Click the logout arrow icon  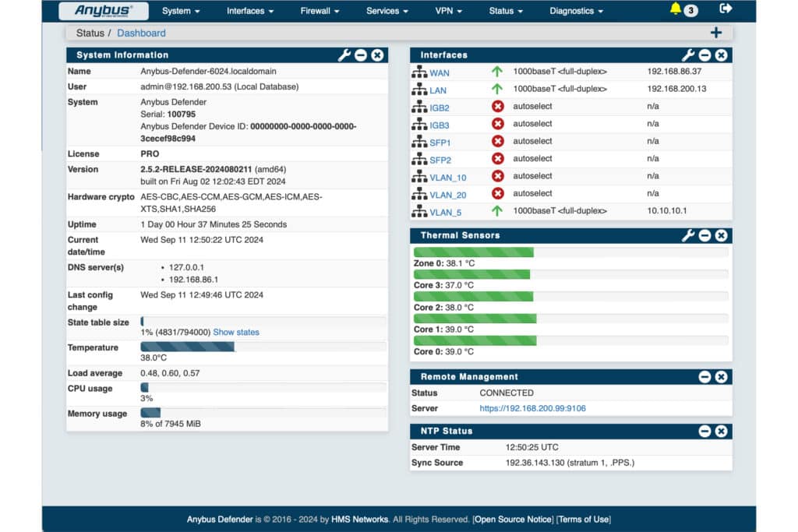[726, 9]
